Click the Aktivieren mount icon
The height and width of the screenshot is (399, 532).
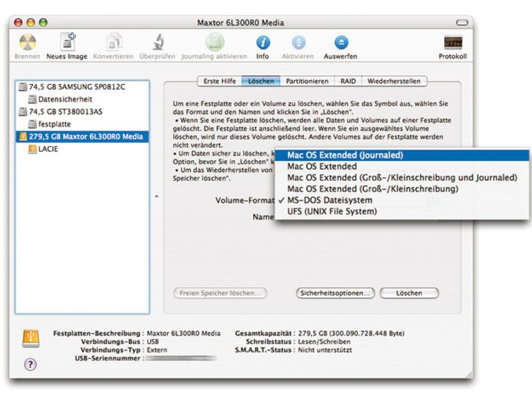pyautogui.click(x=298, y=43)
